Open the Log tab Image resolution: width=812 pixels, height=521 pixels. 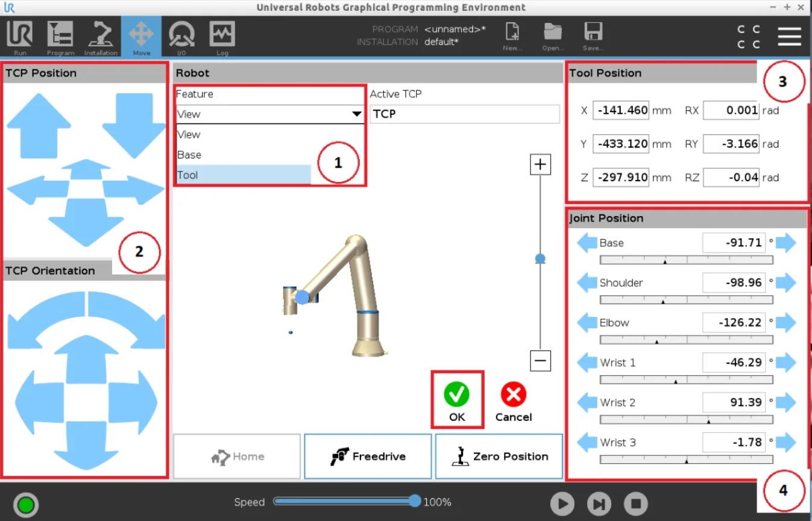[x=222, y=37]
